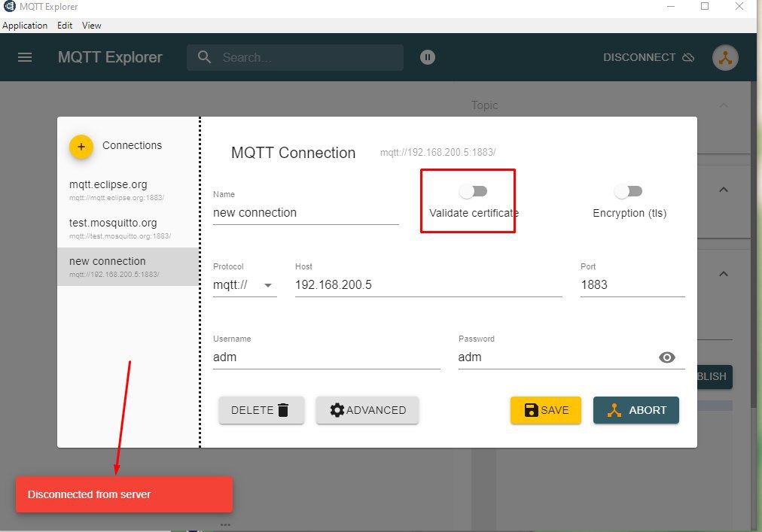
Task: Open ADVANCED connection settings
Action: (367, 410)
